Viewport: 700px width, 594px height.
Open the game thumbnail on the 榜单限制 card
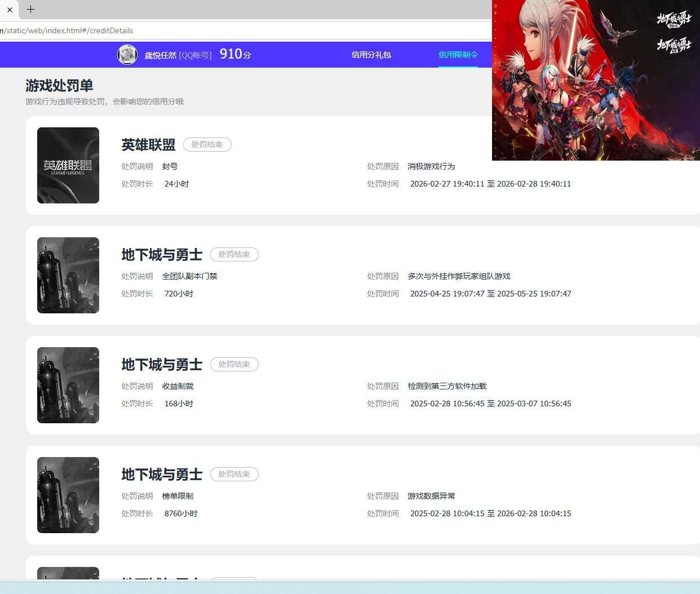tap(68, 495)
